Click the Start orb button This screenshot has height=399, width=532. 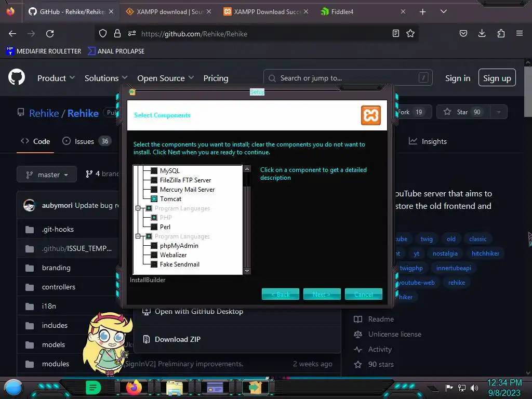pyautogui.click(x=14, y=388)
